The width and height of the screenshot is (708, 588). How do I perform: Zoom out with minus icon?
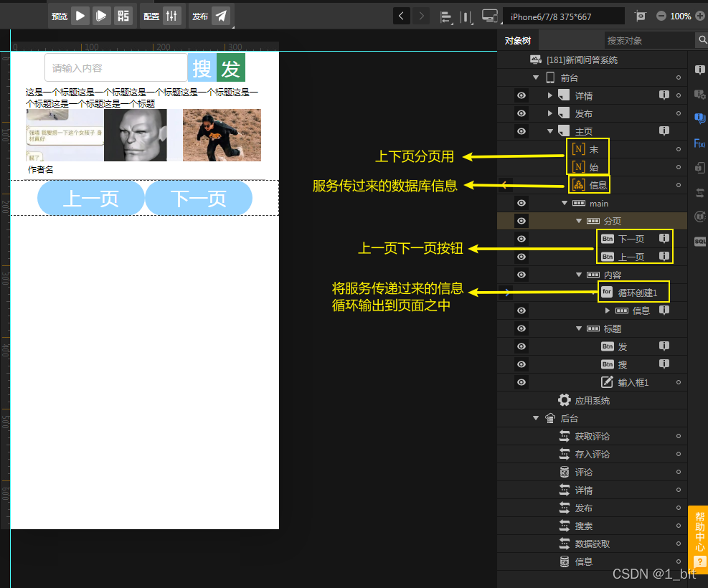click(x=661, y=16)
